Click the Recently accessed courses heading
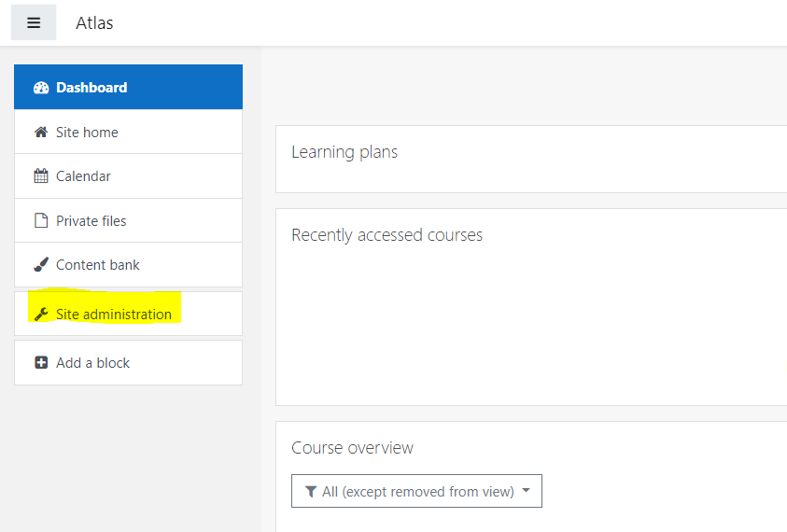This screenshot has width=787, height=532. point(386,235)
